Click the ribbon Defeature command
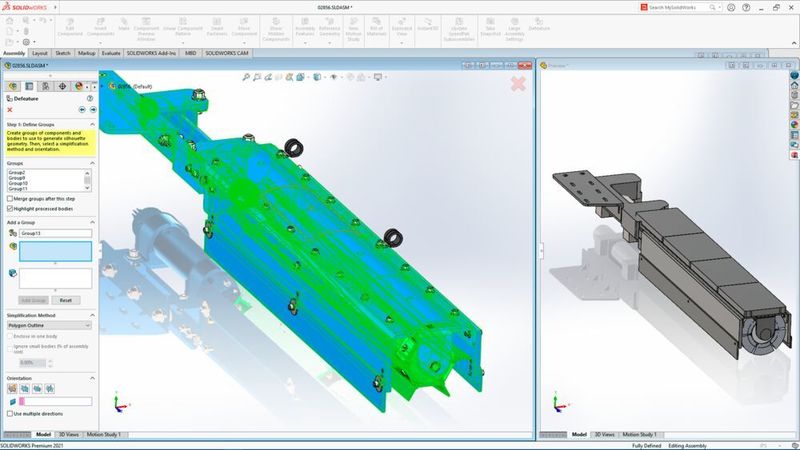Viewport: 800px width, 450px height. point(539,24)
